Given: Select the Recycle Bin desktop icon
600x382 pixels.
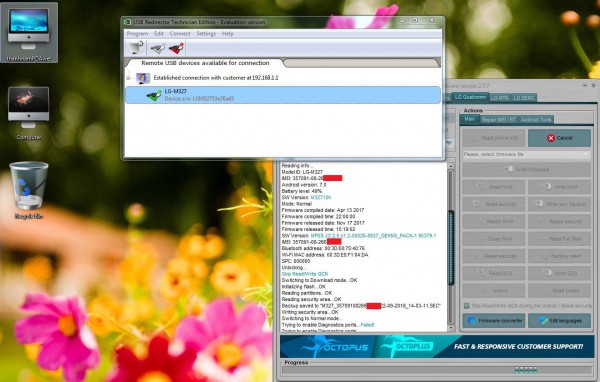Looking at the screenshot, I should [x=29, y=190].
